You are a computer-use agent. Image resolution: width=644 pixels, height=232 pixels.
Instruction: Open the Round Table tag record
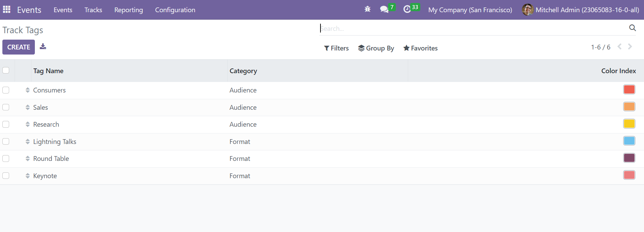pos(51,159)
